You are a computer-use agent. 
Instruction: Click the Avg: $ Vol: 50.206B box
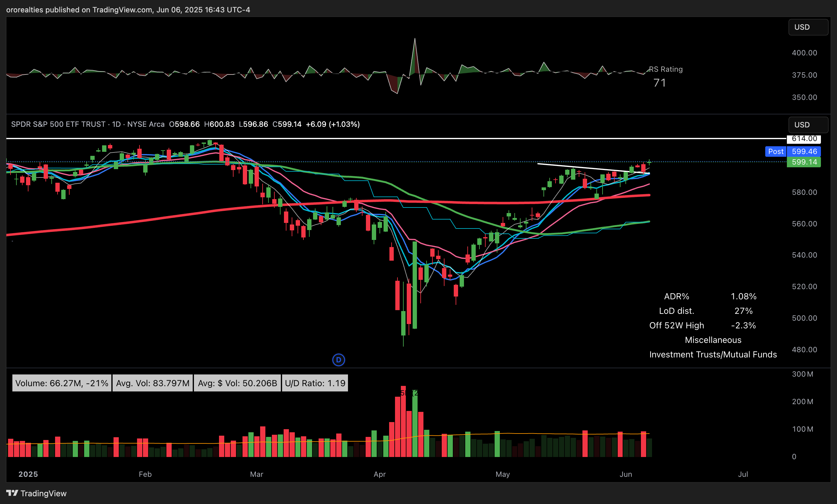click(238, 383)
